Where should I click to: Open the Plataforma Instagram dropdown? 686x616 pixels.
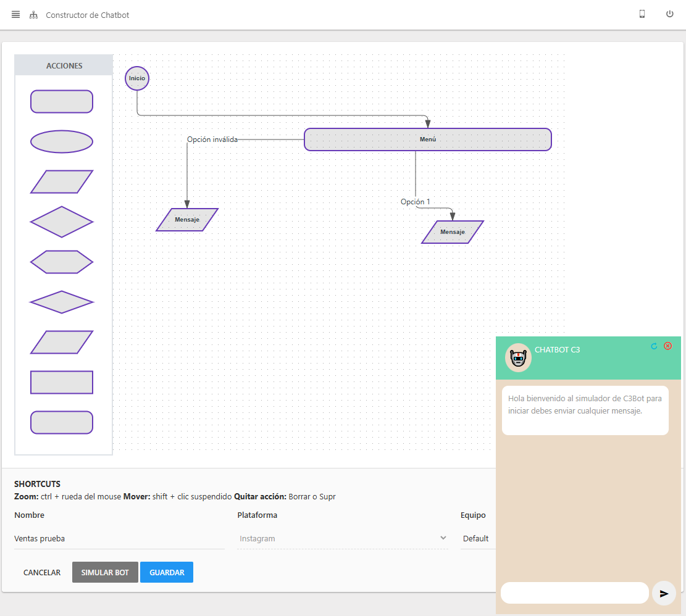tap(343, 538)
